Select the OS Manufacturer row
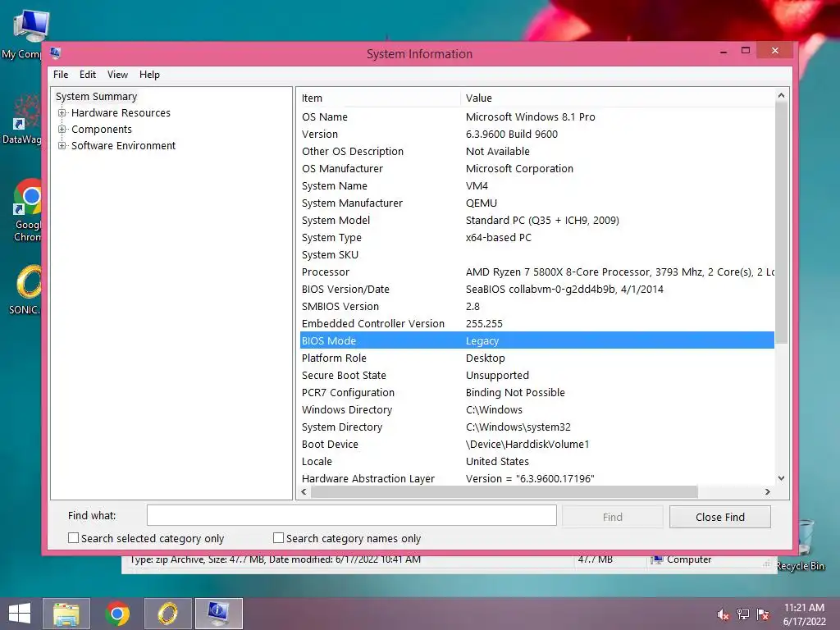 click(x=536, y=168)
